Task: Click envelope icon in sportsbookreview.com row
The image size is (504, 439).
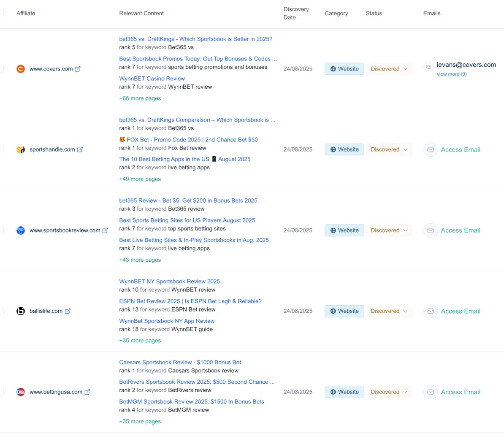Action: (431, 230)
